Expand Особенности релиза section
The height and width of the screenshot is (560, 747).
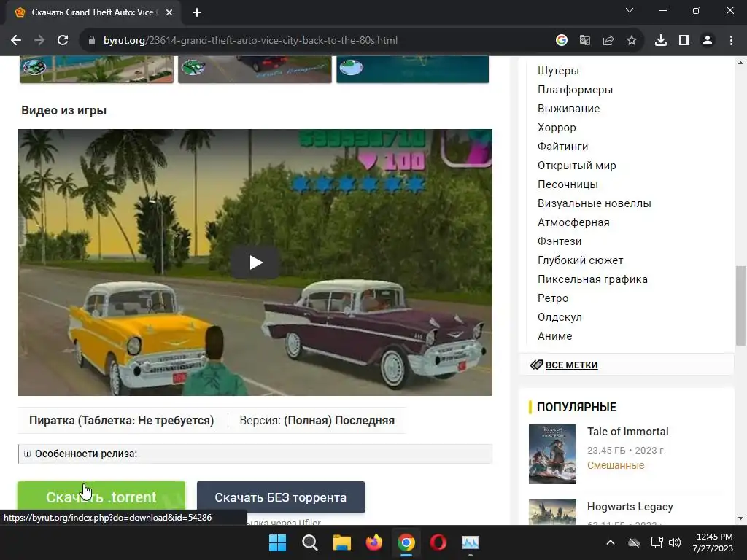[255, 454]
